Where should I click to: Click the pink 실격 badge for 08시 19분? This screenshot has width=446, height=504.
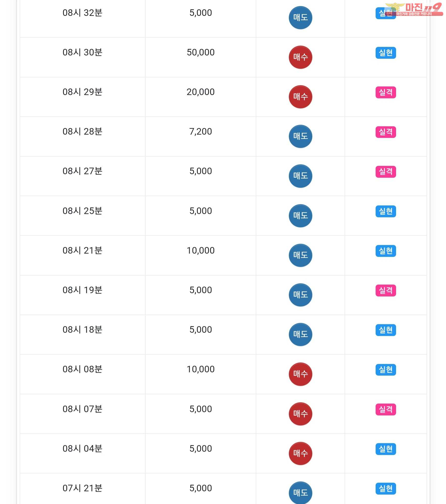(x=385, y=290)
